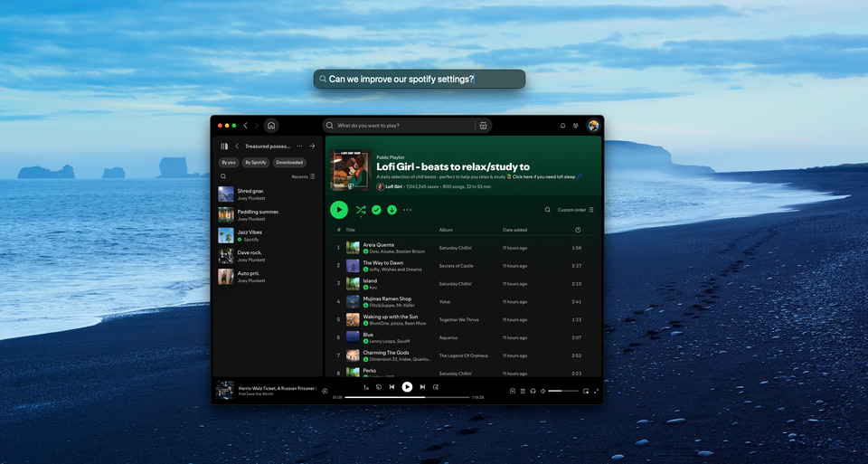
Task: Adjust the volume slider
Action: (563, 391)
